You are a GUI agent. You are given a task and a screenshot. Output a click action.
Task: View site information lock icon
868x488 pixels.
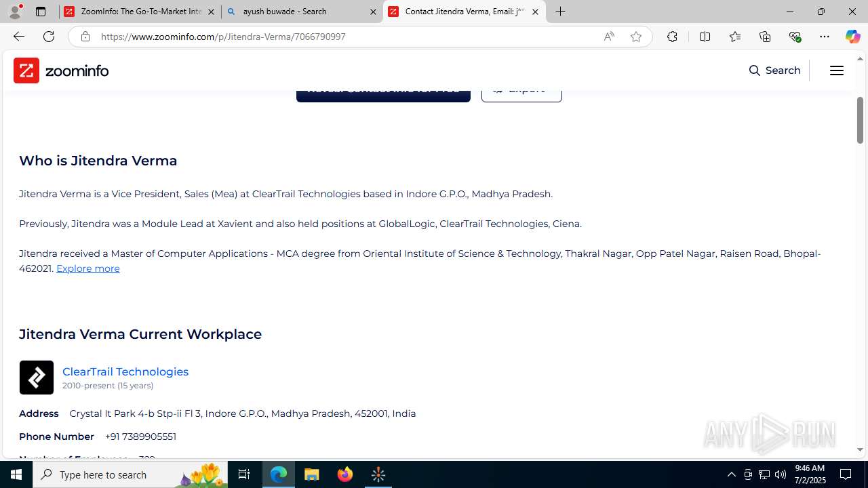click(x=85, y=37)
